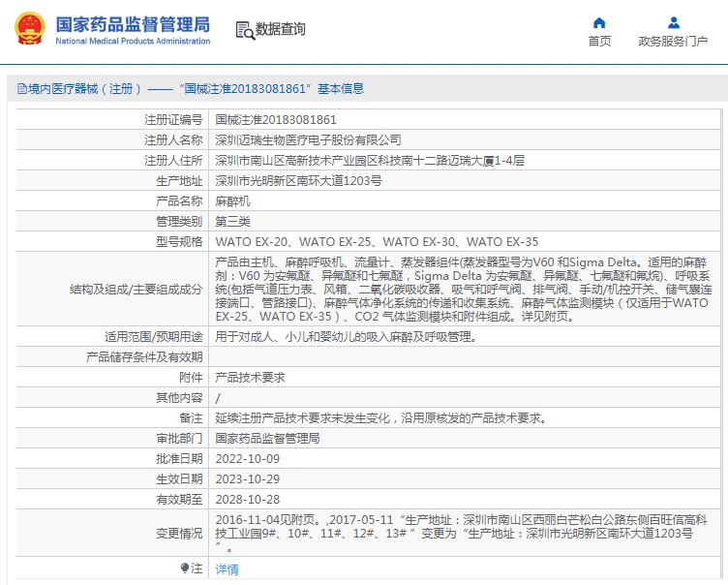This screenshot has height=585, width=728.
Task: Click approval date 2022-10-09
Action: pos(248,459)
